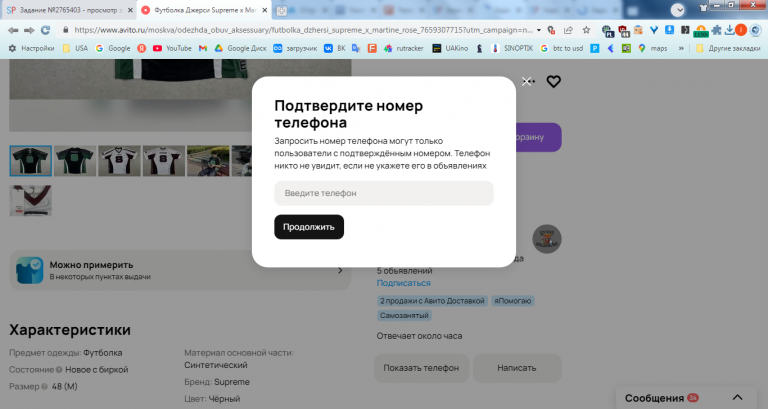Open the bitcoin price extension
The height and width of the screenshot is (409, 768).
click(701, 31)
